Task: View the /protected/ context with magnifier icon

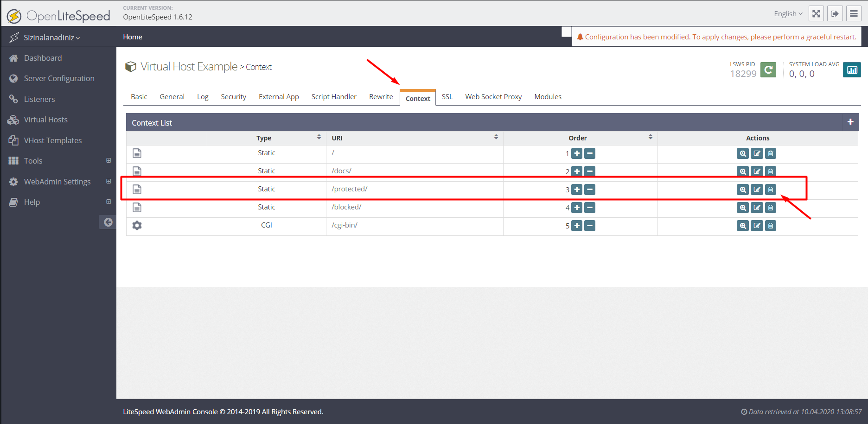Action: (743, 190)
